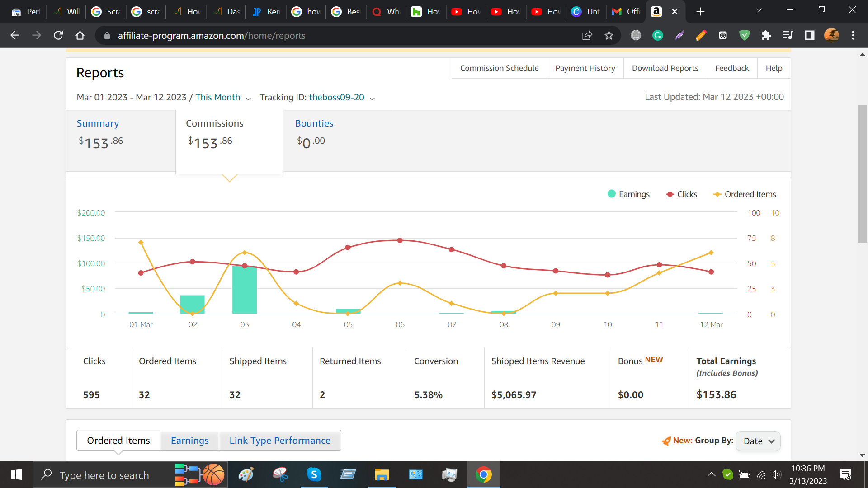
Task: Select the Commissions panel
Action: coord(230,141)
